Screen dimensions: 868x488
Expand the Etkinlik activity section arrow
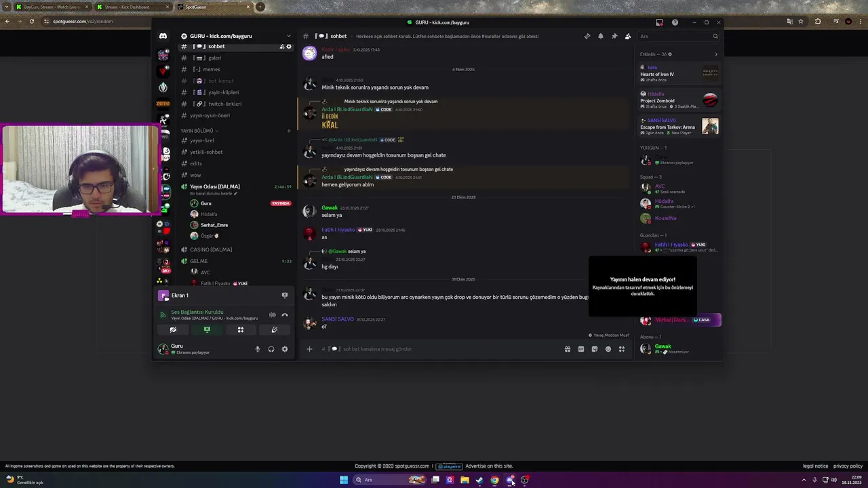pos(716,54)
